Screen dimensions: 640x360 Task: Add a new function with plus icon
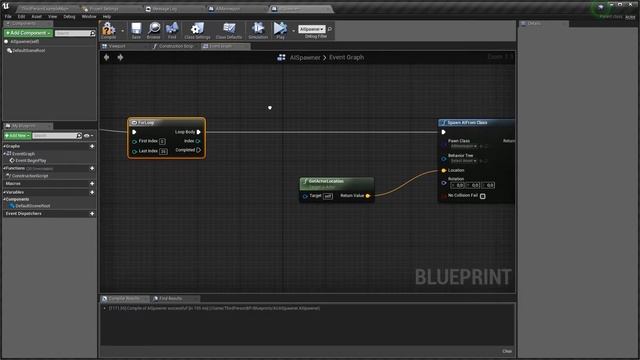click(x=92, y=168)
